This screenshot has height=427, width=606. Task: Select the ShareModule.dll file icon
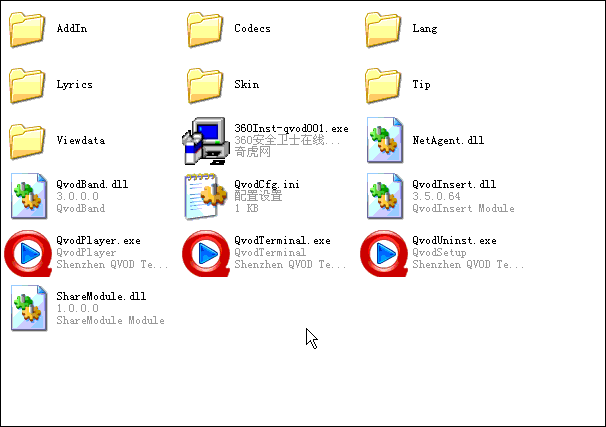point(29,308)
